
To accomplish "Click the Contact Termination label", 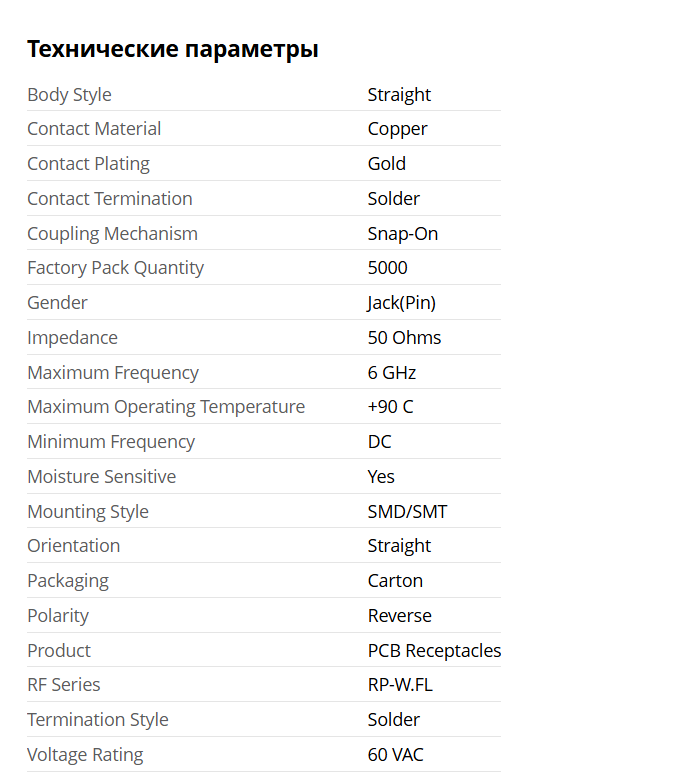I will coord(110,199).
